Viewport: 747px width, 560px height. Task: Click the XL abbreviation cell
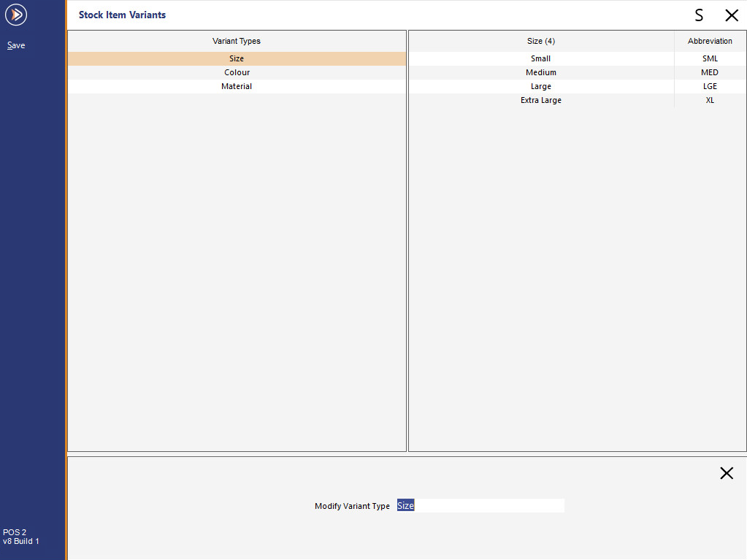(710, 100)
